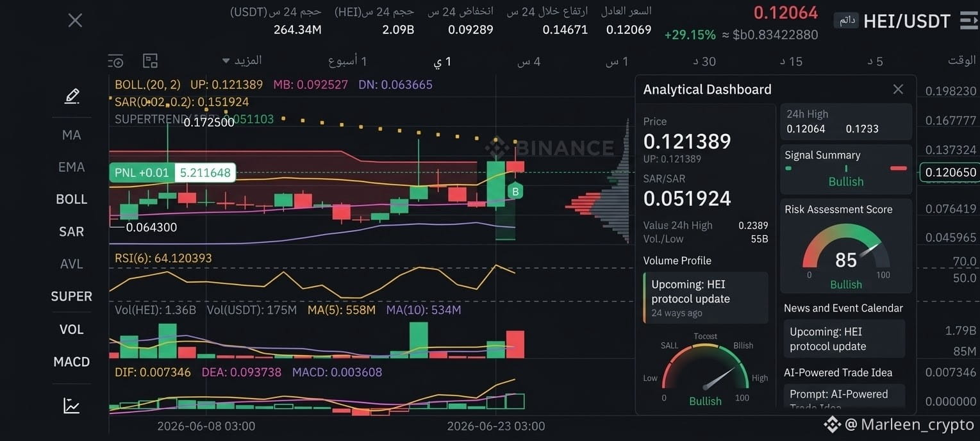
Task: Select the 1 week timeframe tab
Action: point(348,62)
